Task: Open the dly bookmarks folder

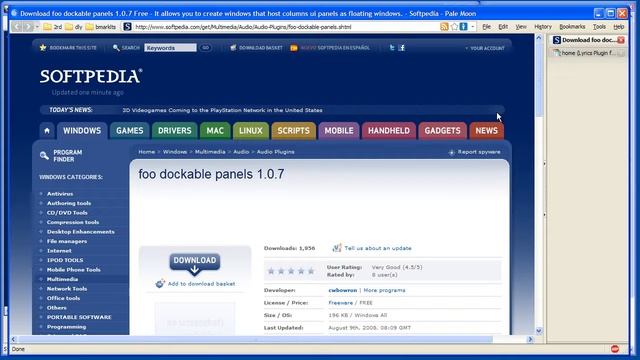Action: click(x=74, y=27)
